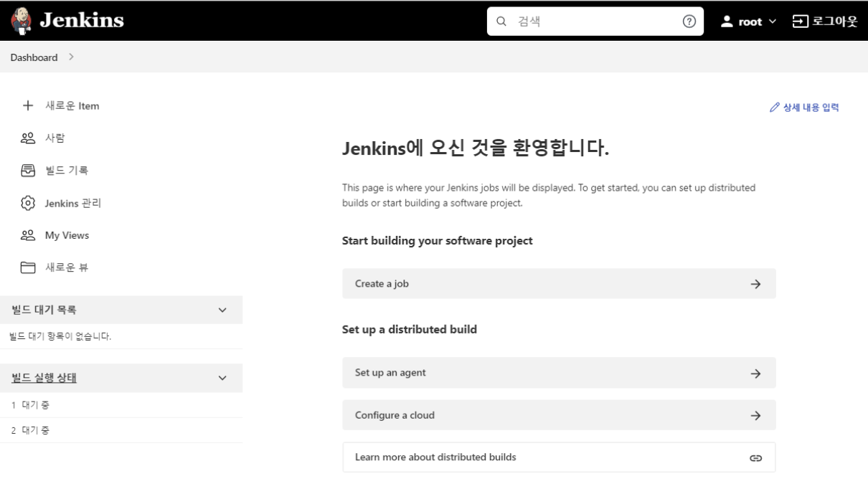This screenshot has height=489, width=868.
Task: Click the 빌드 대기 목록 panel header
Action: pos(121,310)
